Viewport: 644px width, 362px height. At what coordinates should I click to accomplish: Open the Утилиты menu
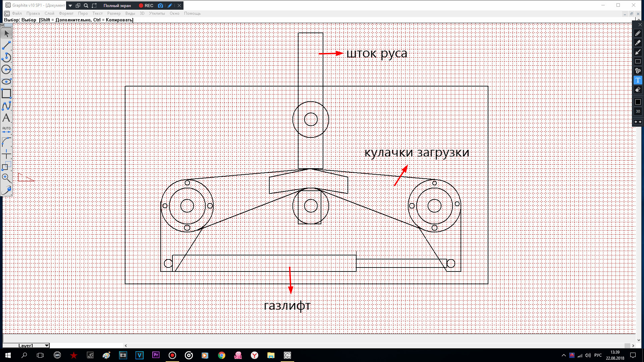(x=157, y=13)
